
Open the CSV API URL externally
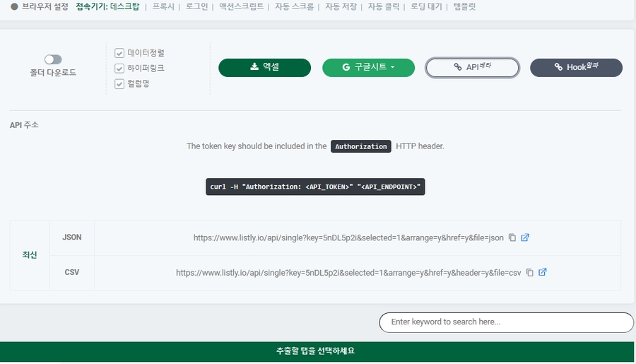(542, 272)
